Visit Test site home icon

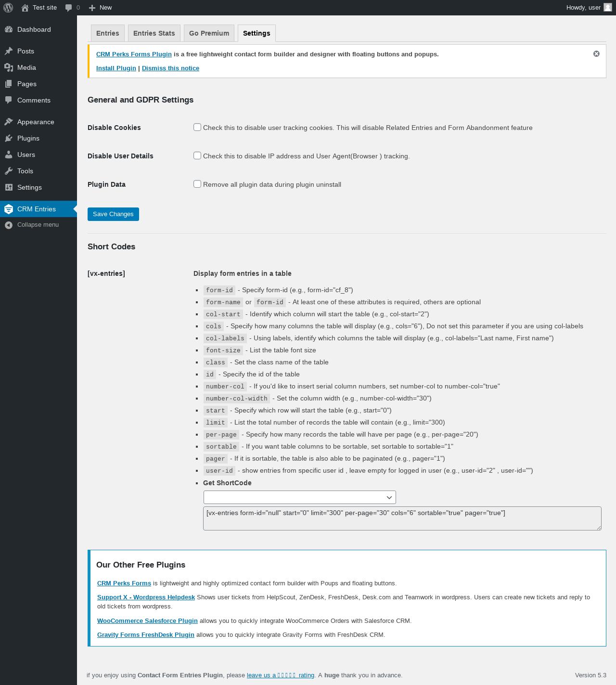pyautogui.click(x=25, y=8)
